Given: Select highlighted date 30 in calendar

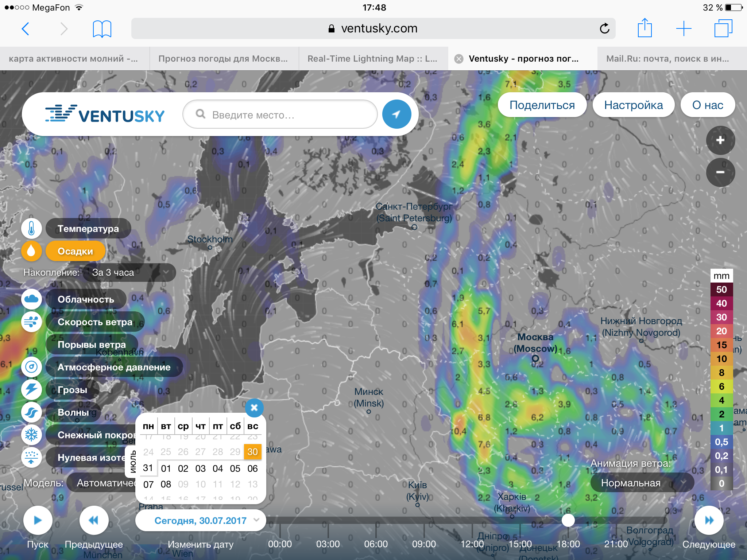Looking at the screenshot, I should tap(252, 452).
